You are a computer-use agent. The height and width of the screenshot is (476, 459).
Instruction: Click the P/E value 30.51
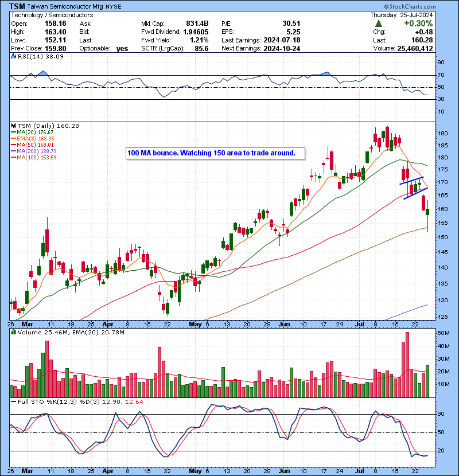coord(291,24)
